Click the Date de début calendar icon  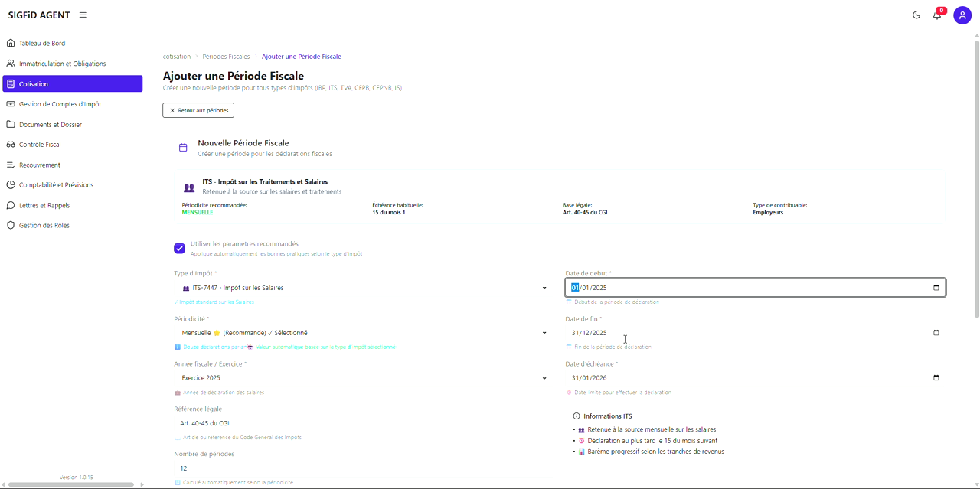[x=936, y=288]
